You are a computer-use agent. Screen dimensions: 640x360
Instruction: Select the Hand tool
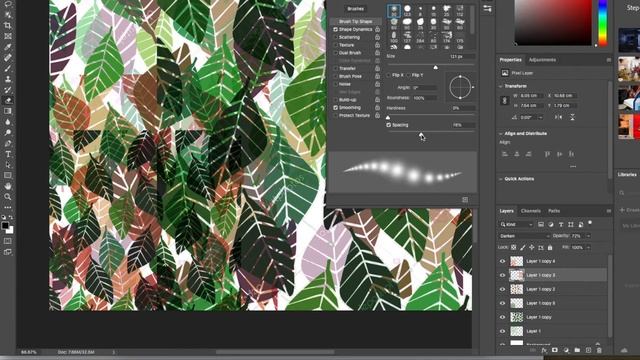tap(8, 186)
